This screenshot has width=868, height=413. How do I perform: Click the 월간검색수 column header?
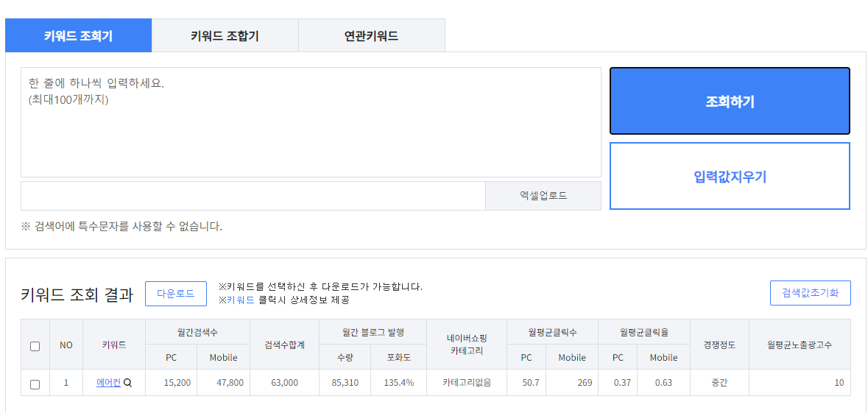coord(197,332)
